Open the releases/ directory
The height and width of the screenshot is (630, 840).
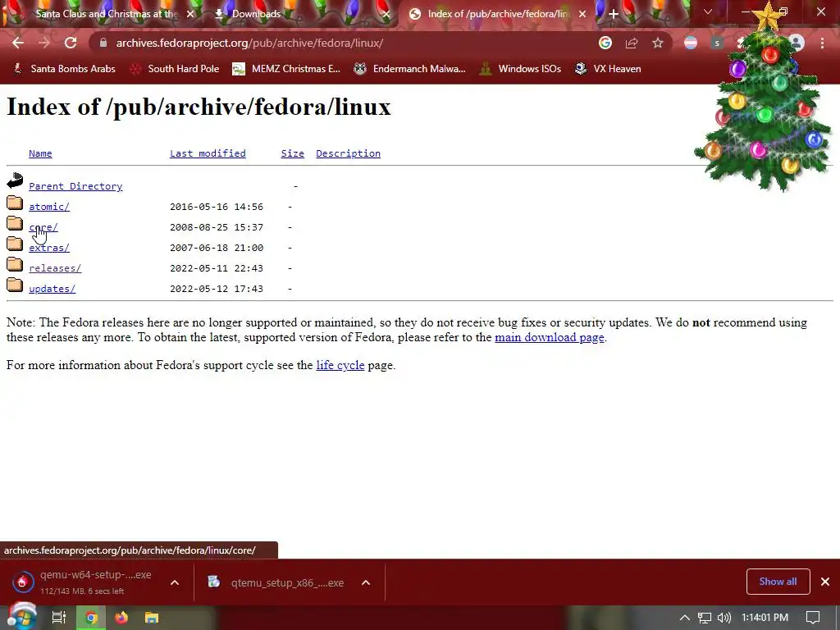[x=55, y=268]
